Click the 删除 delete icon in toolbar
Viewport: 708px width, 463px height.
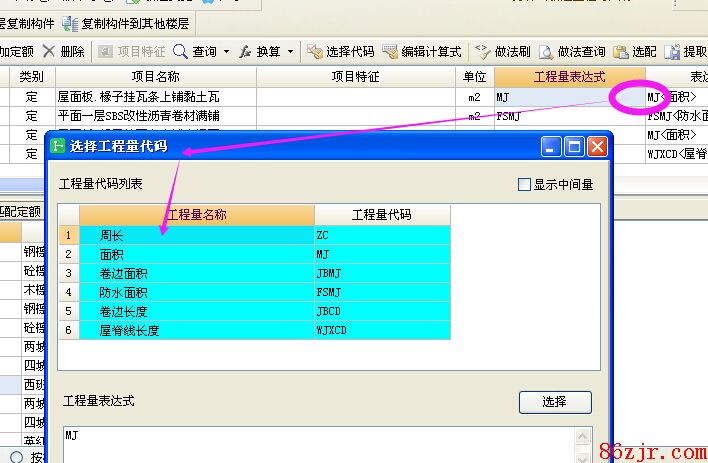coord(49,51)
